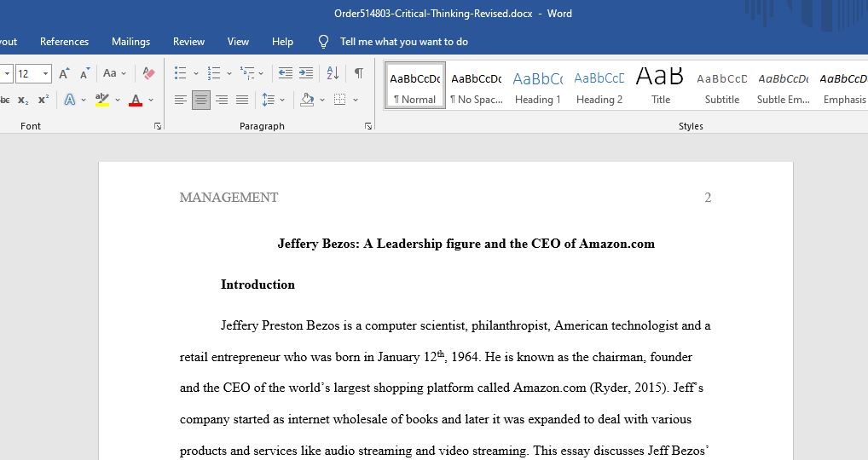868x460 pixels.
Task: Switch to the View tab
Action: click(238, 42)
